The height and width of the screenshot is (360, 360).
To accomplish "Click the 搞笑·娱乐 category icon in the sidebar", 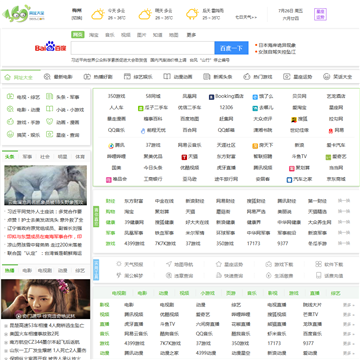I will (x=10, y=135).
